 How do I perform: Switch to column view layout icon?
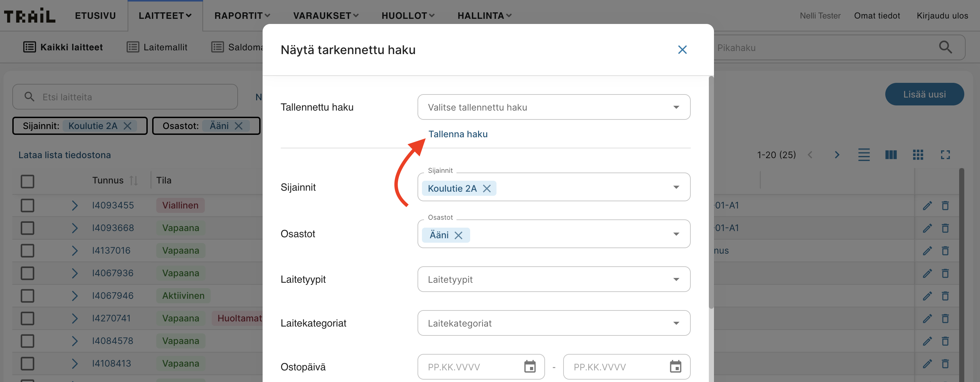[891, 155]
